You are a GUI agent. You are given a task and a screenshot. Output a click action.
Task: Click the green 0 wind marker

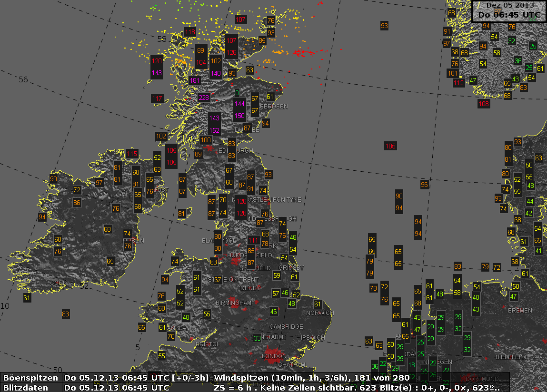coord(237,93)
